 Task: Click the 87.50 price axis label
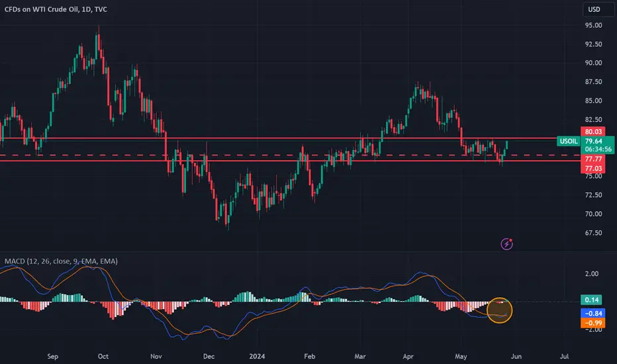(593, 82)
